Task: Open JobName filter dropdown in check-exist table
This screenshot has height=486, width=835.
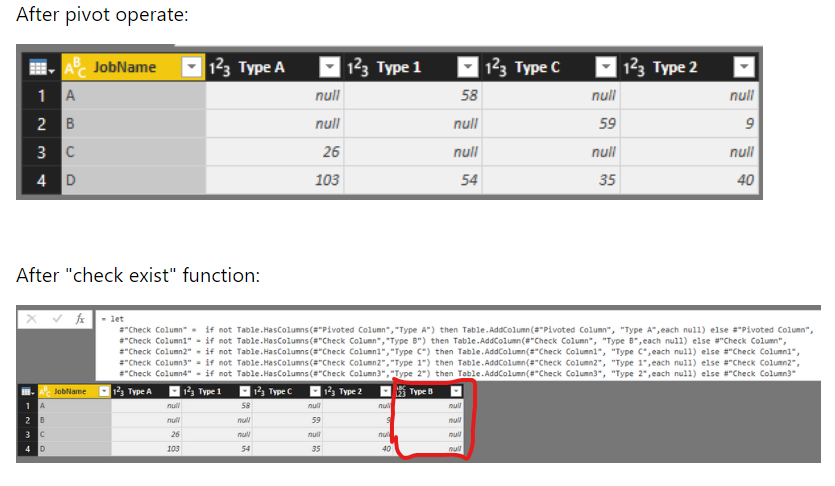Action: pos(104,391)
